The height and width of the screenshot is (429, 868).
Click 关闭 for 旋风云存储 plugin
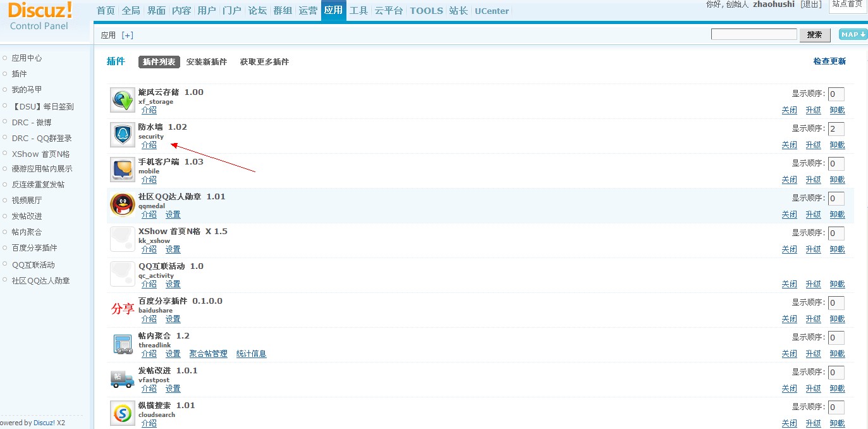pos(790,110)
